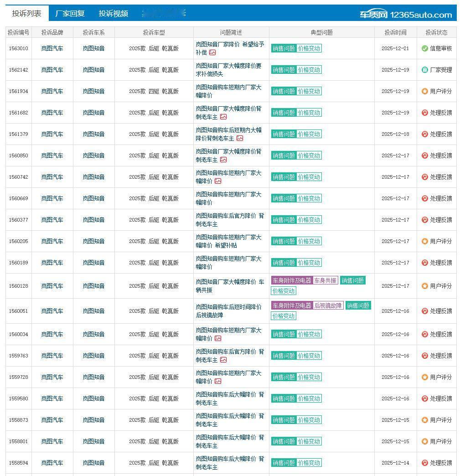
Task: Click the 厂家受理 status text
Action: click(x=441, y=70)
